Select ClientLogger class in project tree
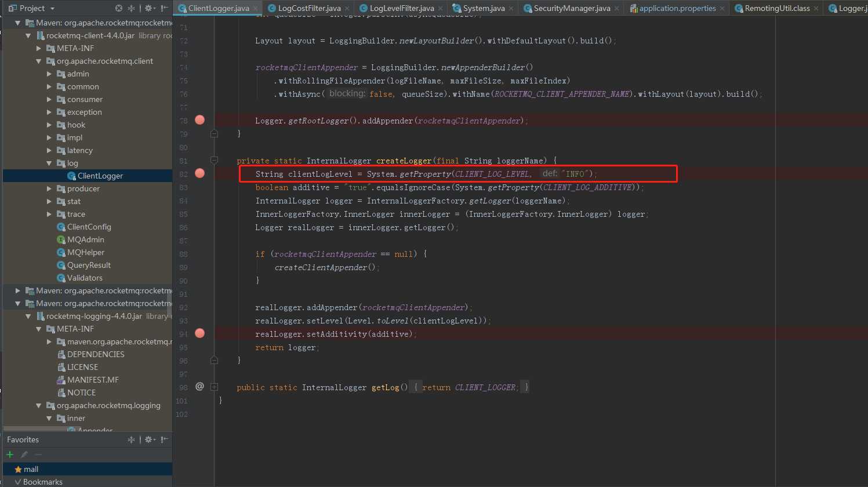The width and height of the screenshot is (868, 487). tap(100, 176)
